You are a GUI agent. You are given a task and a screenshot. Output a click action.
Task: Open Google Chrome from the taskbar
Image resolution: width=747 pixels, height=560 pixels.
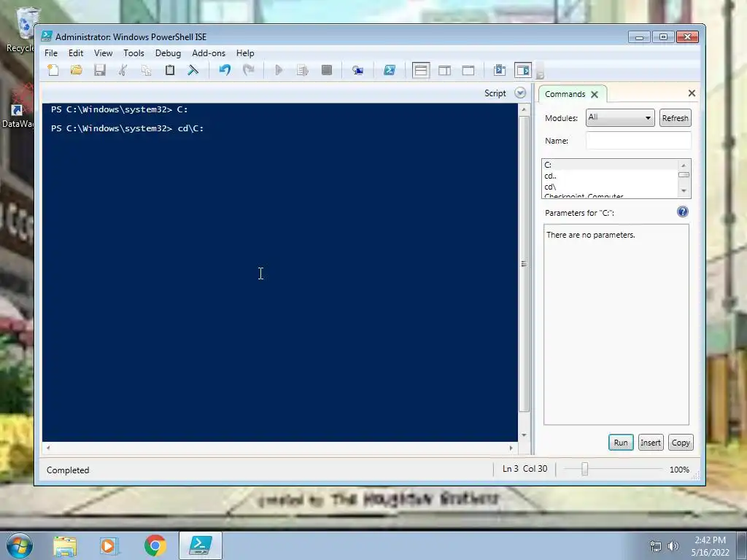click(155, 546)
